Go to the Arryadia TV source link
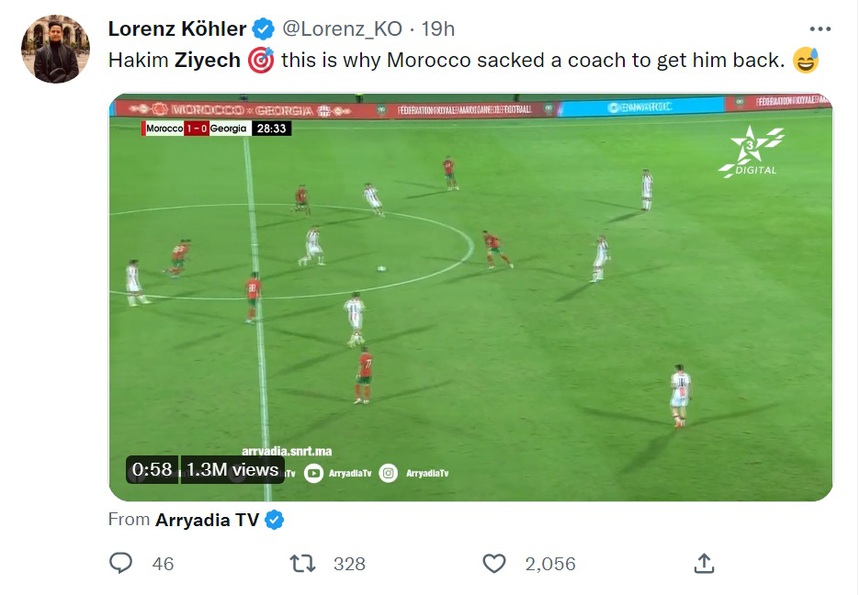 click(206, 520)
